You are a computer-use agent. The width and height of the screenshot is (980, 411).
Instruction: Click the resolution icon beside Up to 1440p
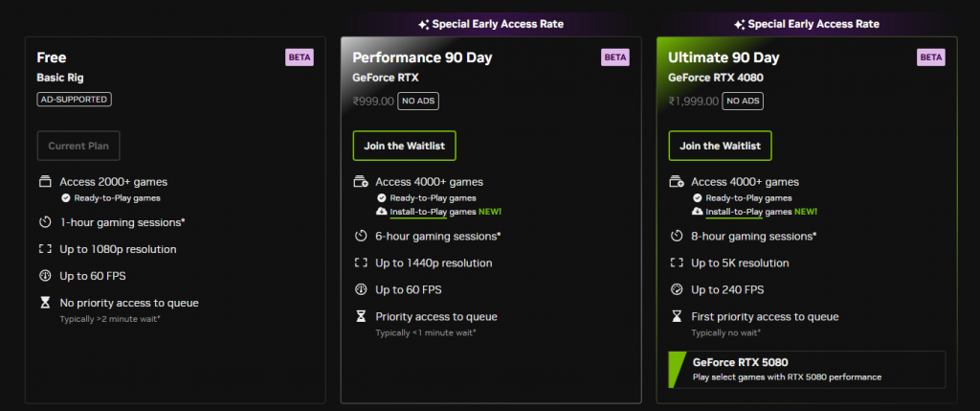point(361,263)
